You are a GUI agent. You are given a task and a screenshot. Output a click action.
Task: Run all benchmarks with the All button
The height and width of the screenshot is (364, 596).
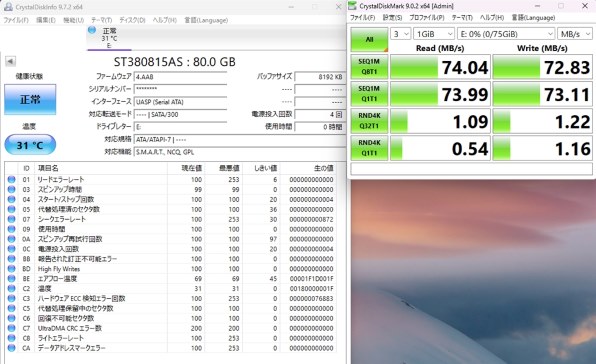pos(369,39)
